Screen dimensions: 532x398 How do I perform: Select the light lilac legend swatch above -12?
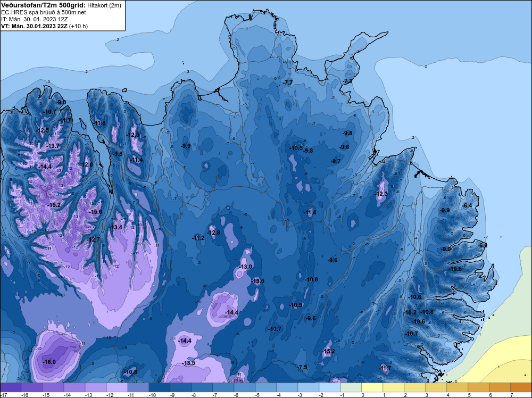point(117,387)
